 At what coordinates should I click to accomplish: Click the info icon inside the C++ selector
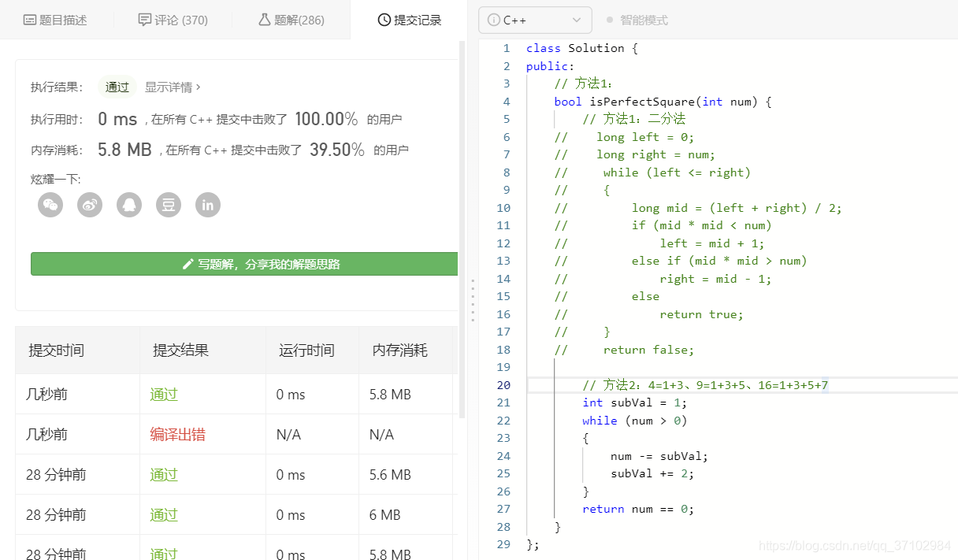(494, 20)
